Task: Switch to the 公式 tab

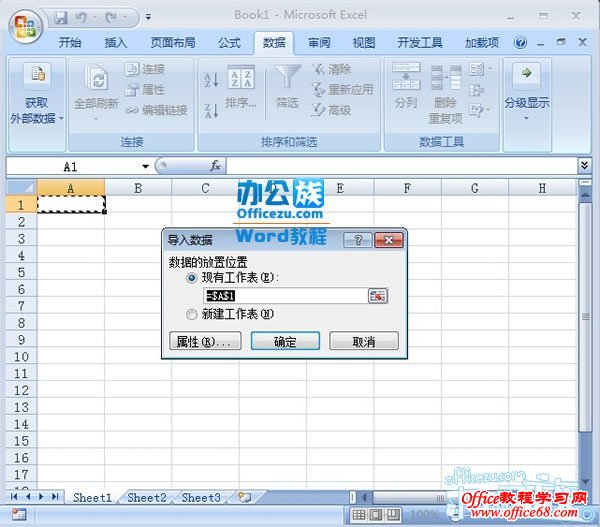Action: pos(229,42)
